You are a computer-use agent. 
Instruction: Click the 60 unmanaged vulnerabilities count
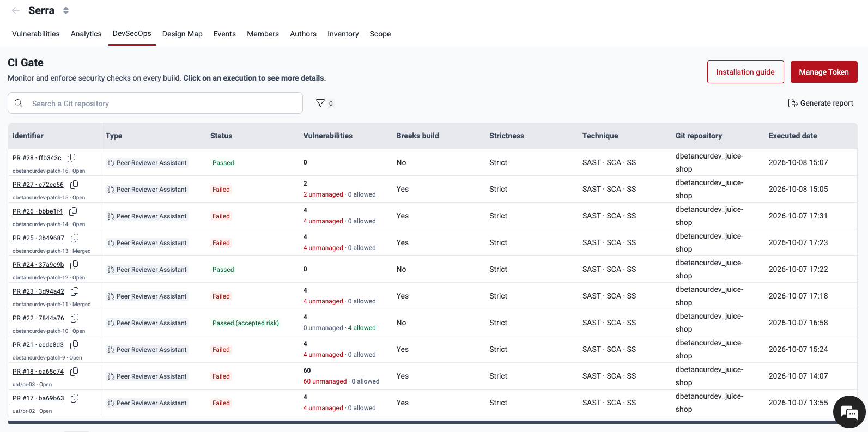click(325, 381)
